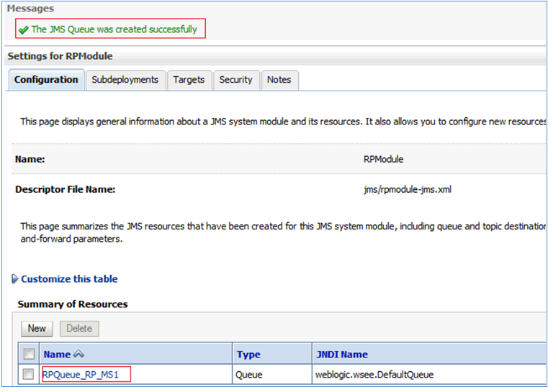Image resolution: width=548 pixels, height=392 pixels.
Task: Click the ascending sort arrow icon beside Name
Action: point(78,355)
